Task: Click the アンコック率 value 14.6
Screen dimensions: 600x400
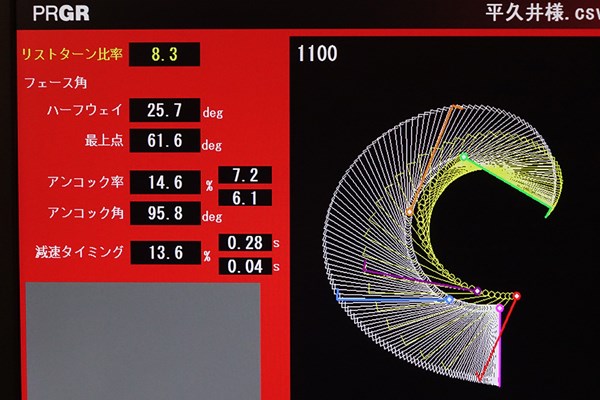Action: [x=165, y=182]
